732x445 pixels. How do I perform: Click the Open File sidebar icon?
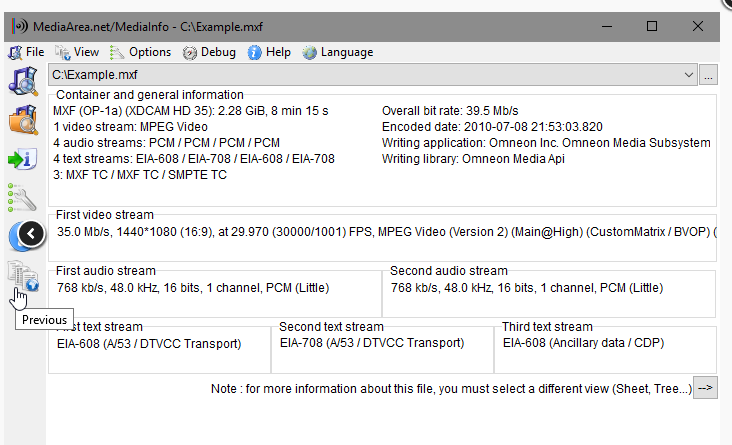pos(22,82)
